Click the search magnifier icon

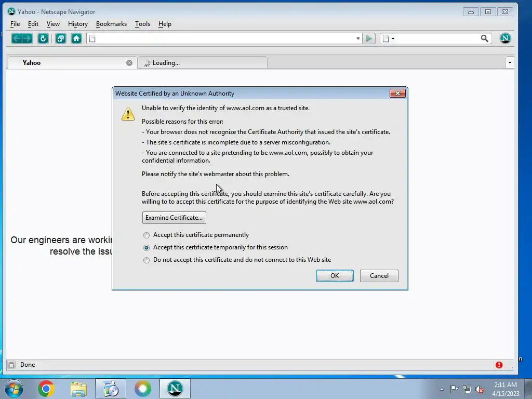(x=485, y=38)
